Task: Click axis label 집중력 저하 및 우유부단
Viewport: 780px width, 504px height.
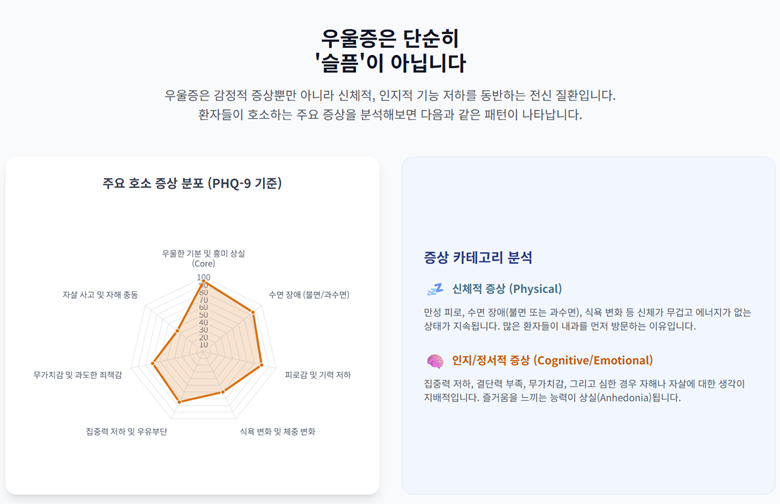Action: click(126, 431)
